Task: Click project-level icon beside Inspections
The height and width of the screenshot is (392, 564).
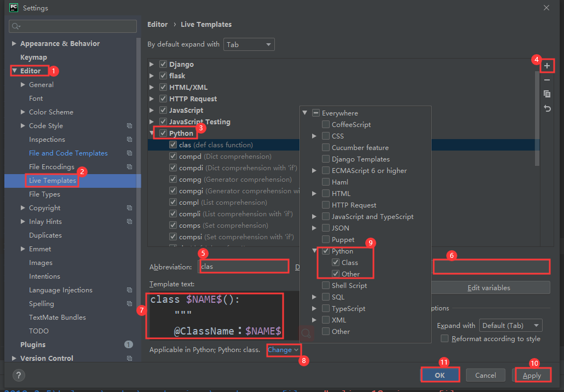Action: pos(129,139)
